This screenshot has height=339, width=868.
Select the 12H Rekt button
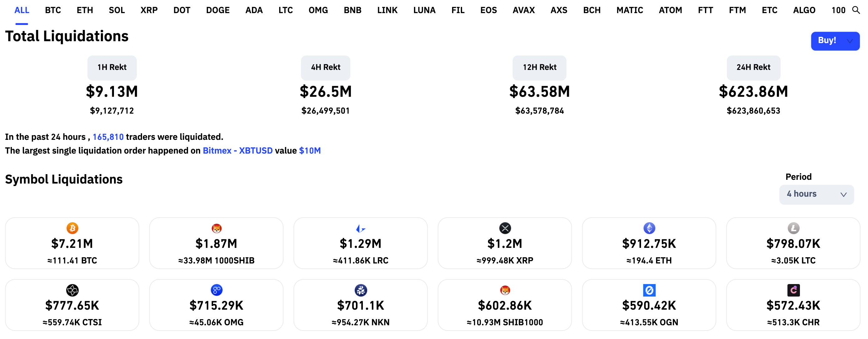[539, 67]
